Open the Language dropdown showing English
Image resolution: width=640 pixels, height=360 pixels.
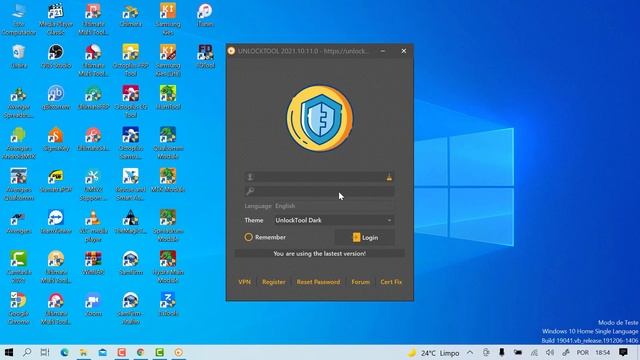click(333, 206)
